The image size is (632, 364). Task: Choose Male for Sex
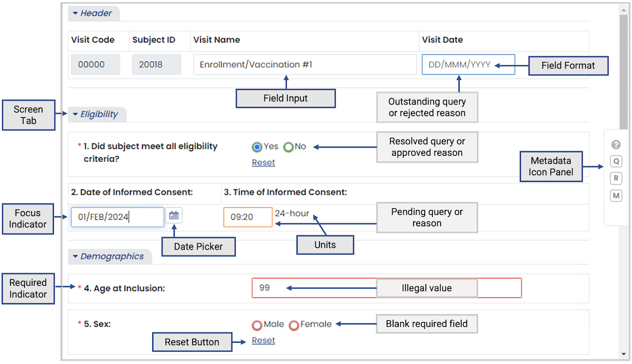pyautogui.click(x=257, y=325)
